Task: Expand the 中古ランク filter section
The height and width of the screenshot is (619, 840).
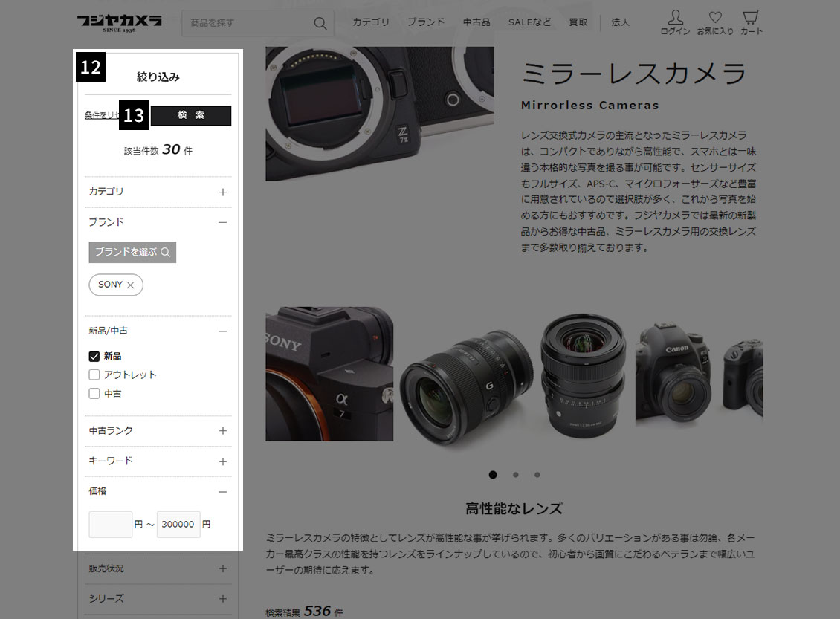Action: [x=223, y=430]
